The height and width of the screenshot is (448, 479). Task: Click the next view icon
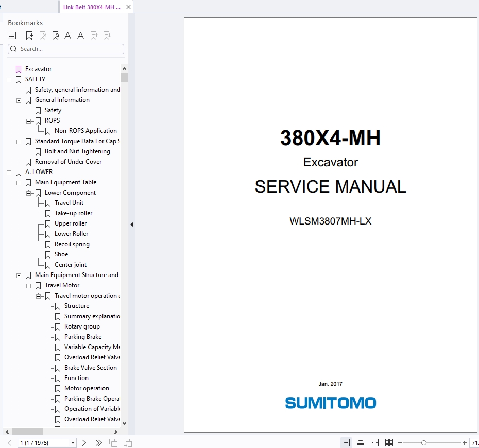tap(127, 443)
